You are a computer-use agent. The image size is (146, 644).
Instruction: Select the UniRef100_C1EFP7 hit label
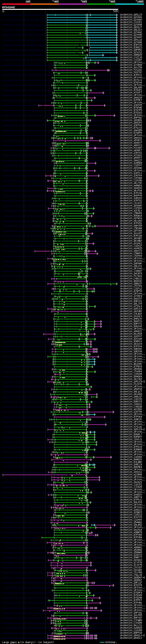[131, 165]
